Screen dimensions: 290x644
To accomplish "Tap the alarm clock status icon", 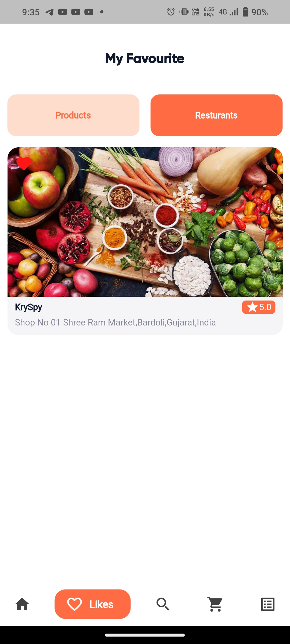I will pos(171,12).
